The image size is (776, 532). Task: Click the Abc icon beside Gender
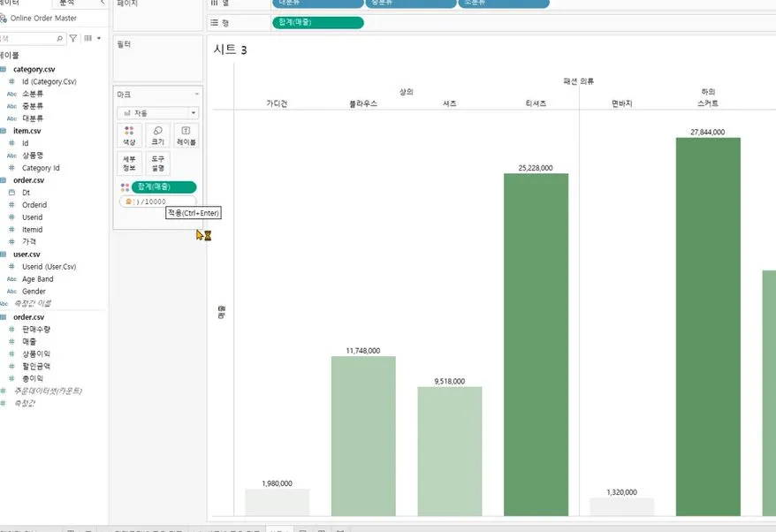point(11,292)
